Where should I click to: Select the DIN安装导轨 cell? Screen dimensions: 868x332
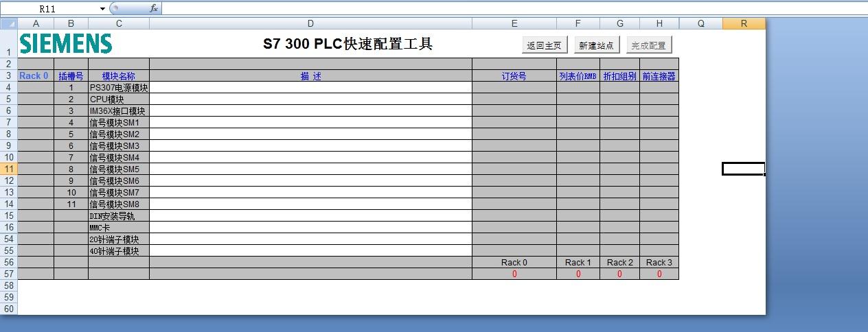click(x=119, y=216)
